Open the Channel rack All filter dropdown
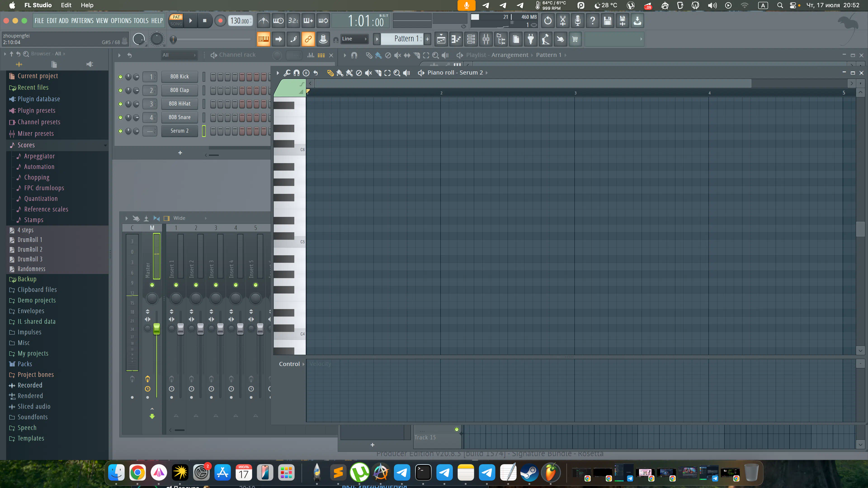Screen dimensions: 868x488 coord(179,55)
